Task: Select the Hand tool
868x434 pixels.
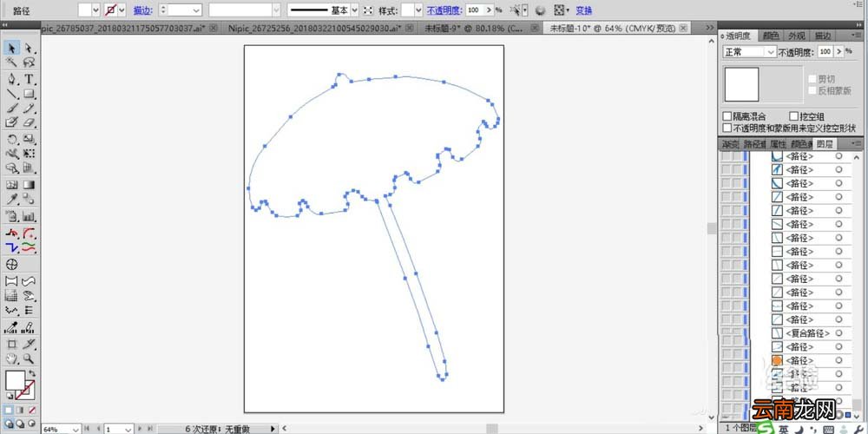Action: point(11,358)
